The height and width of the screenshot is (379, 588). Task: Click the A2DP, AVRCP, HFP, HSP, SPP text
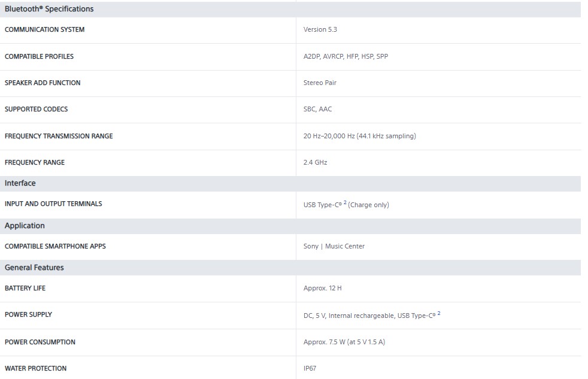345,56
